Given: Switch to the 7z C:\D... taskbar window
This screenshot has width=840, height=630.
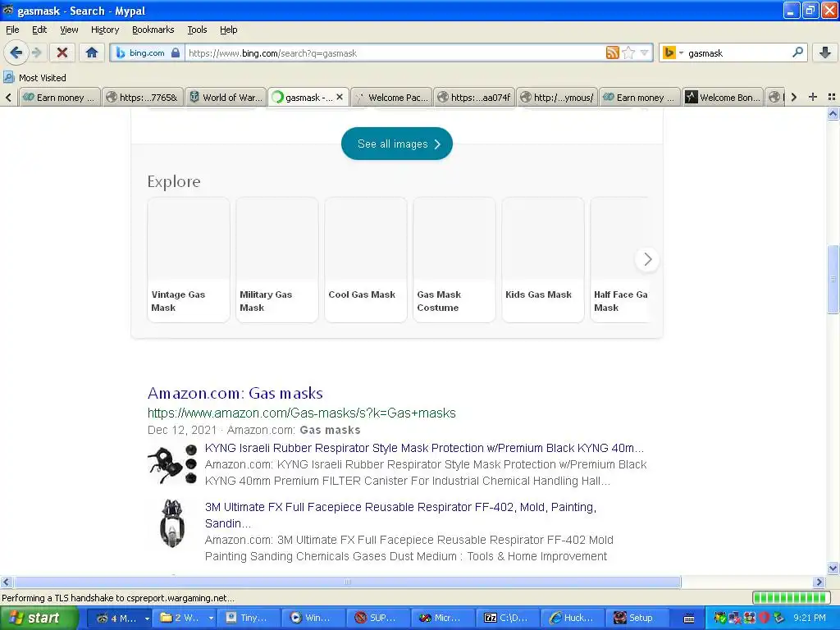Looking at the screenshot, I should 508,619.
